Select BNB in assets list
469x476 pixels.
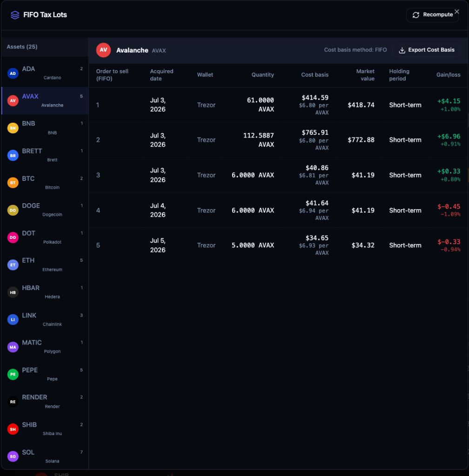click(45, 128)
